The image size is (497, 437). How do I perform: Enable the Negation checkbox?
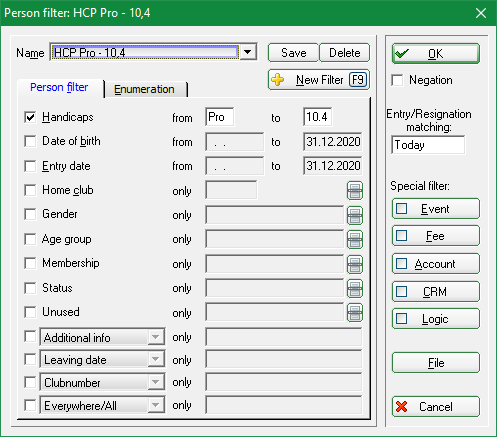397,80
